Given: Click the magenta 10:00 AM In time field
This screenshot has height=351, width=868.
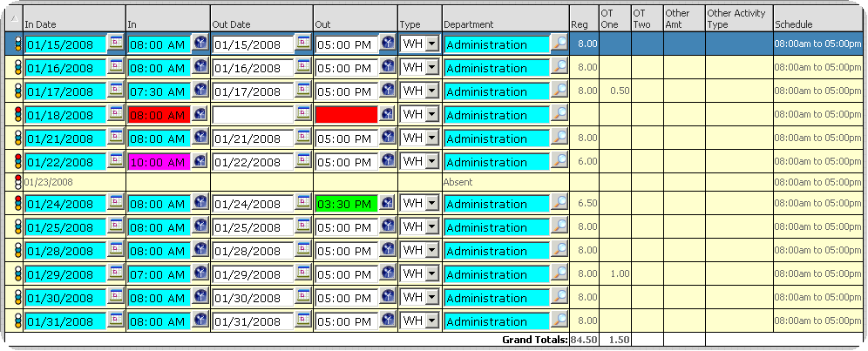Looking at the screenshot, I should point(159,161).
